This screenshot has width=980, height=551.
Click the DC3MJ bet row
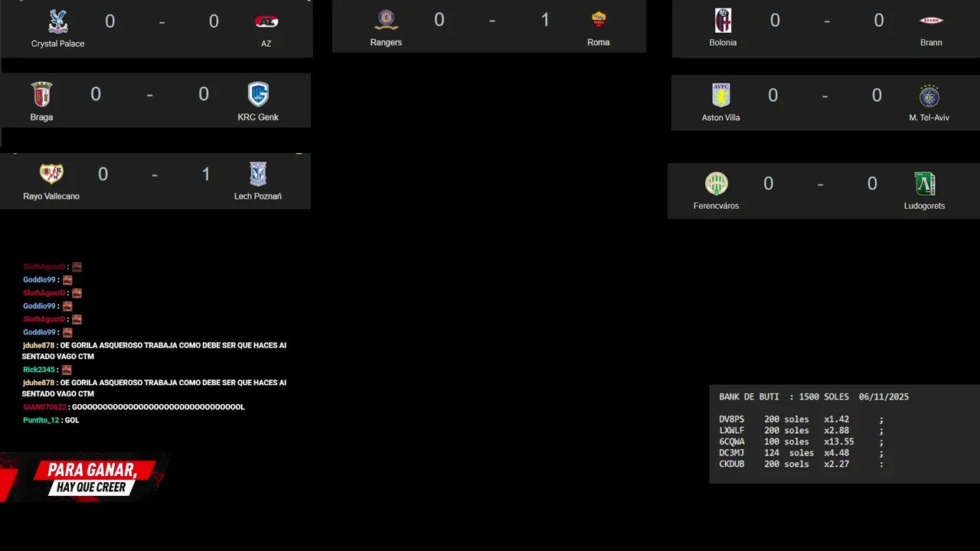[801, 453]
